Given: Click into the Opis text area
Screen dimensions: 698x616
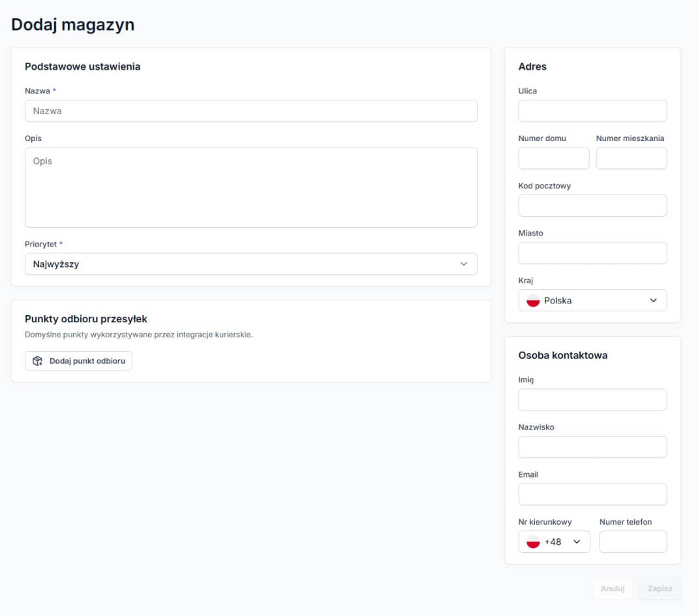Looking at the screenshot, I should 251,187.
